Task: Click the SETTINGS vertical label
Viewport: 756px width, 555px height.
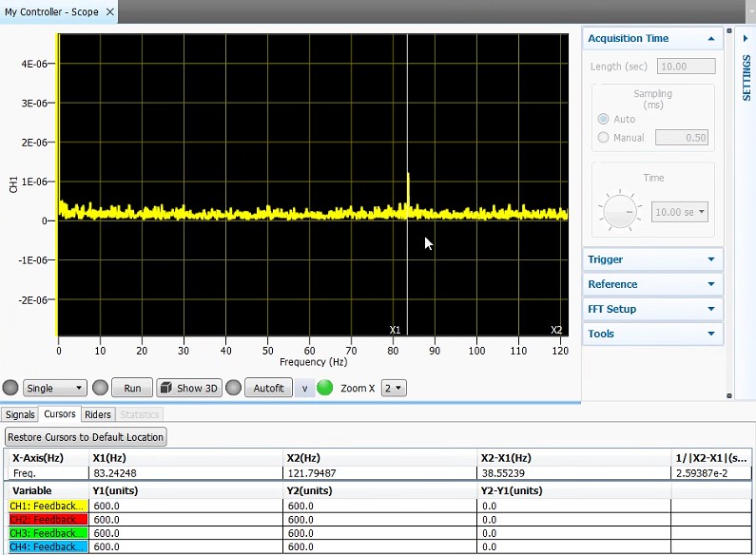Action: (x=746, y=78)
